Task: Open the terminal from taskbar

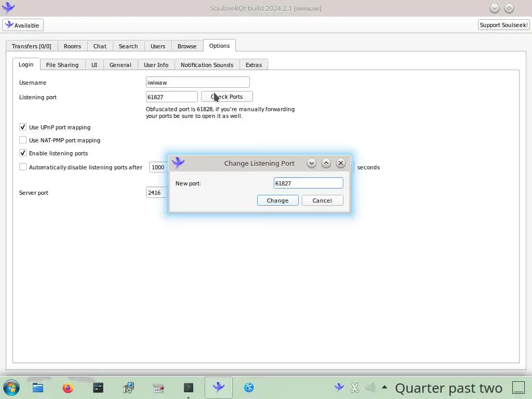Action: click(188, 388)
